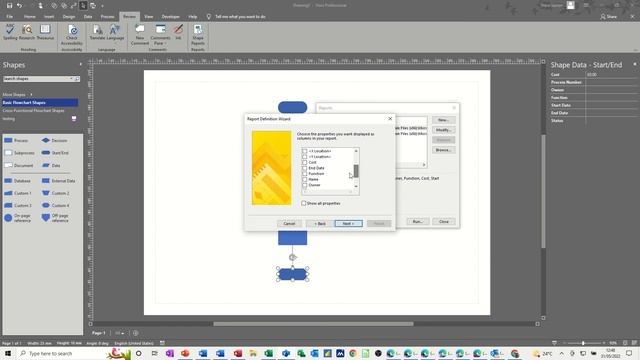
Task: Select the Subprocess shape in stencil
Action: pos(19,153)
